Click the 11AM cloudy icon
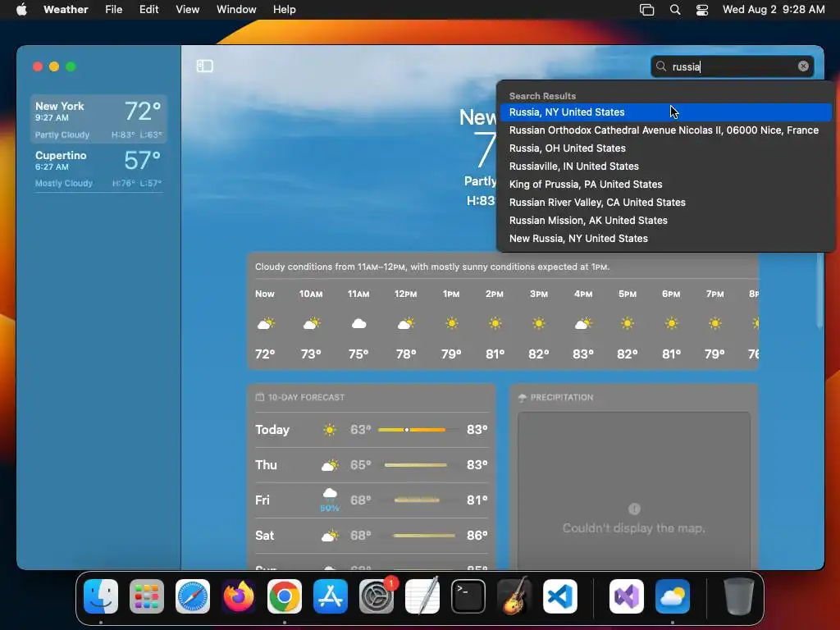Screen dimensions: 840x630 click(359, 323)
